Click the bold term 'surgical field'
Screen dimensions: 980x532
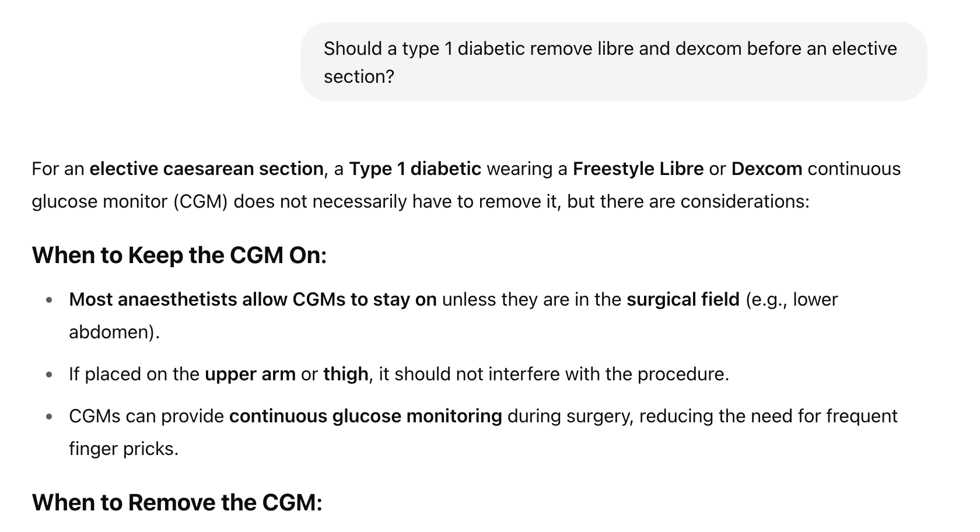[x=682, y=300]
